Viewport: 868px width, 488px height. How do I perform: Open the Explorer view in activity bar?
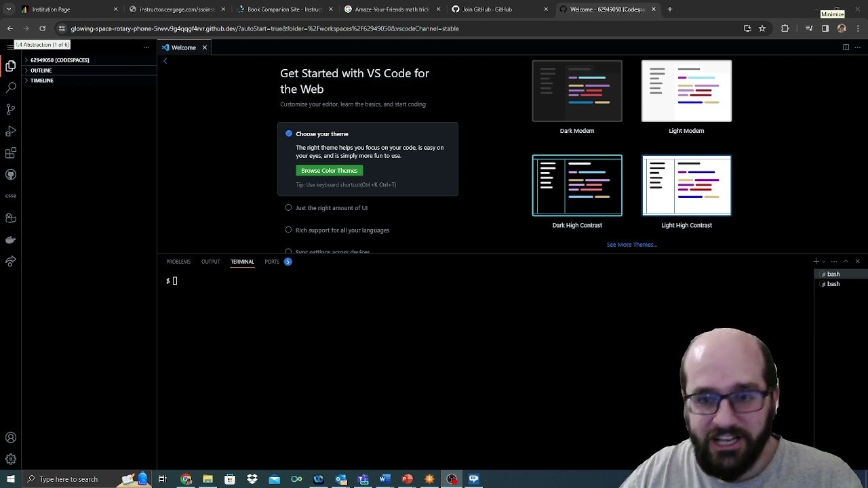(x=10, y=66)
